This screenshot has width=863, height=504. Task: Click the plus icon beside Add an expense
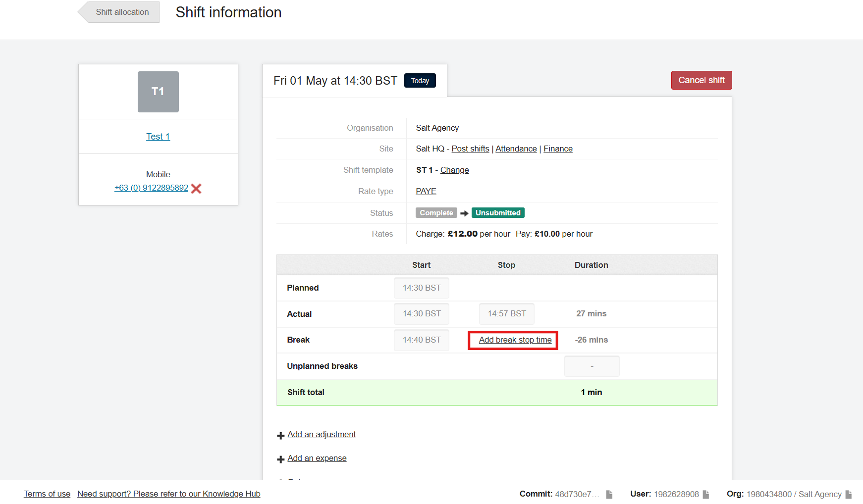pyautogui.click(x=280, y=459)
